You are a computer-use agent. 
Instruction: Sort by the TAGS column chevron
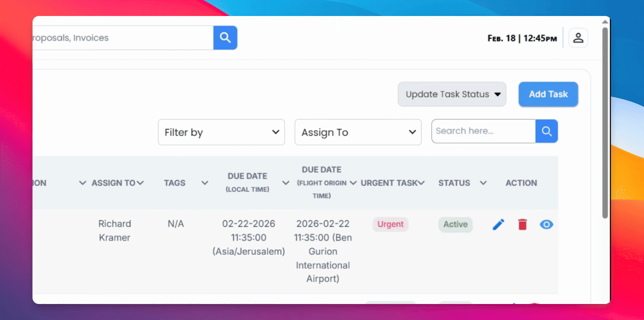tap(205, 183)
